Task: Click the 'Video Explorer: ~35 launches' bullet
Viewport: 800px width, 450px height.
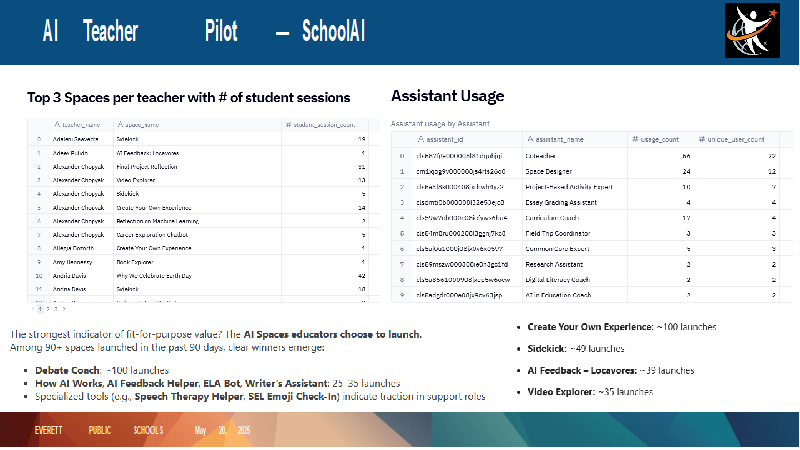Action: click(x=590, y=392)
